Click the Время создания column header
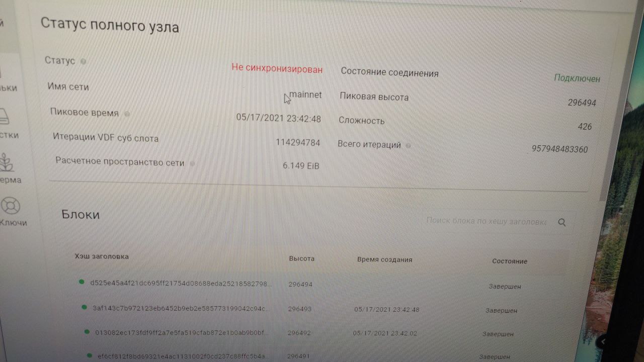 pos(384,259)
